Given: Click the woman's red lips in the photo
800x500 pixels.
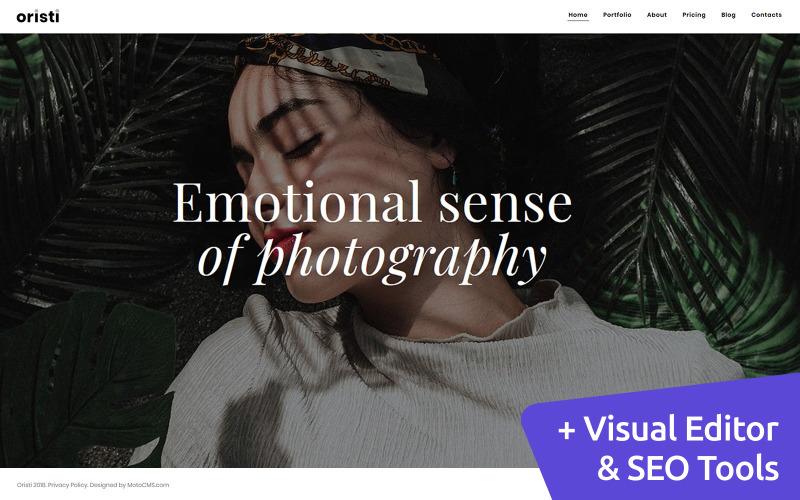Looking at the screenshot, I should [x=280, y=239].
